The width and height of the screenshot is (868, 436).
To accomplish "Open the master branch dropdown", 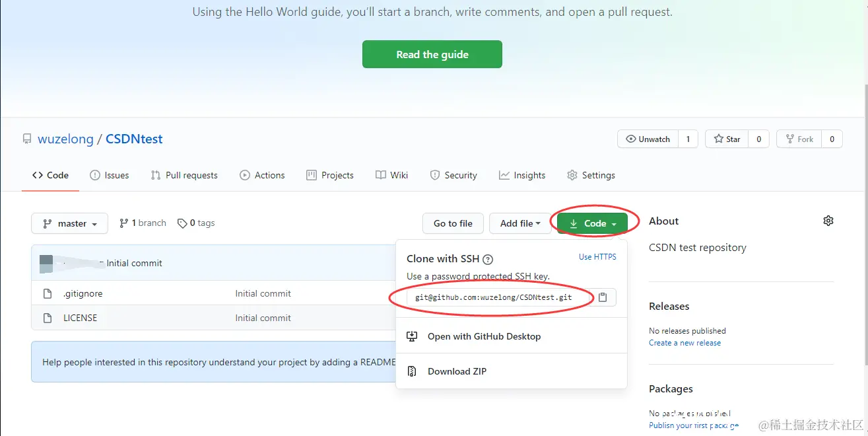I will point(69,223).
